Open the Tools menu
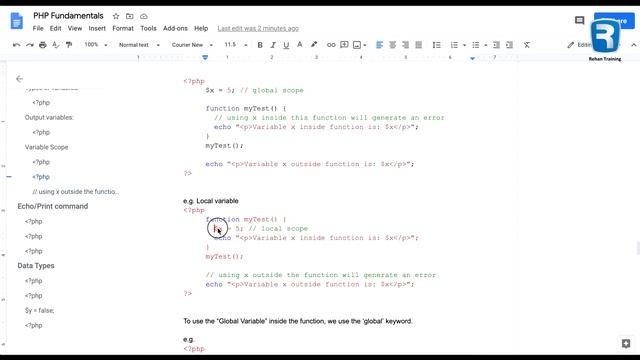 click(148, 28)
